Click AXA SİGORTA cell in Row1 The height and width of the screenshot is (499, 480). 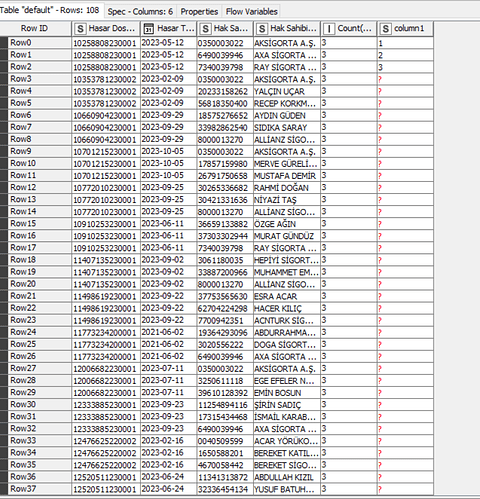click(287, 55)
